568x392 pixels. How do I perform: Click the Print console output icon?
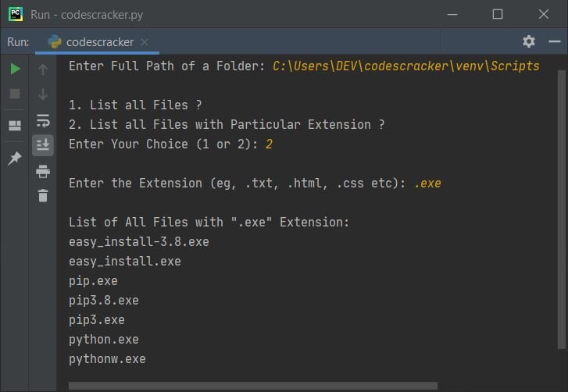[43, 171]
